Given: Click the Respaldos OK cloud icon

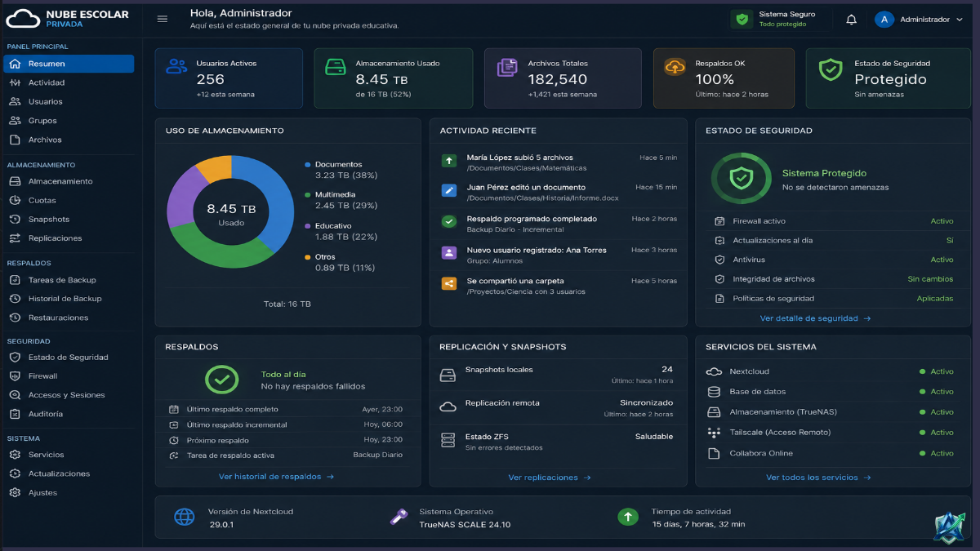Looking at the screenshot, I should (675, 68).
